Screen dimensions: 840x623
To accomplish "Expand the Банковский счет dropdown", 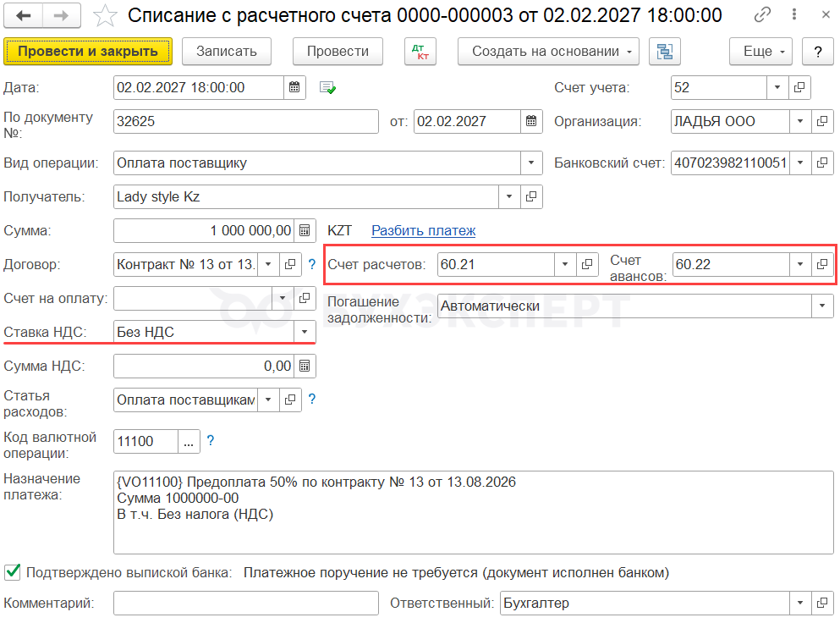I will (800, 163).
